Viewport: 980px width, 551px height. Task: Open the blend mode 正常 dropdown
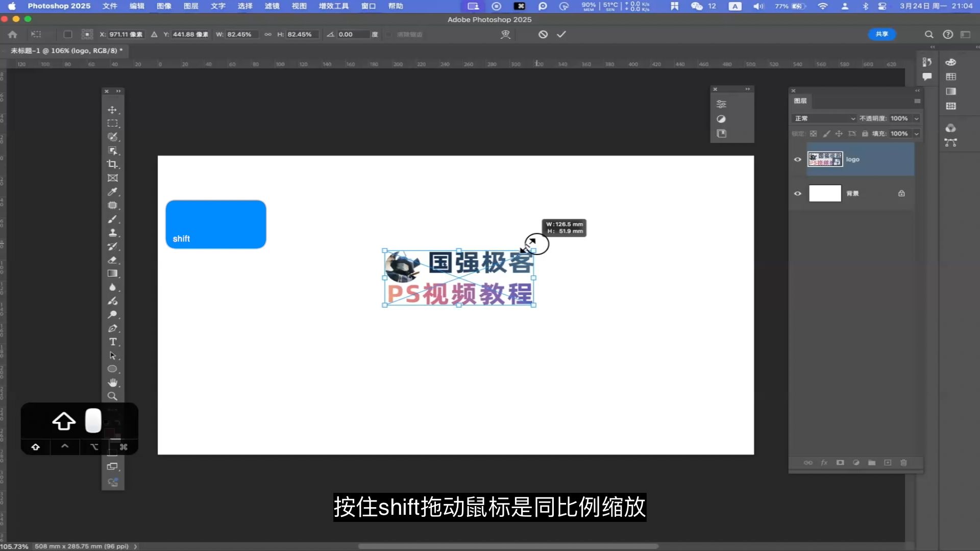(x=824, y=118)
